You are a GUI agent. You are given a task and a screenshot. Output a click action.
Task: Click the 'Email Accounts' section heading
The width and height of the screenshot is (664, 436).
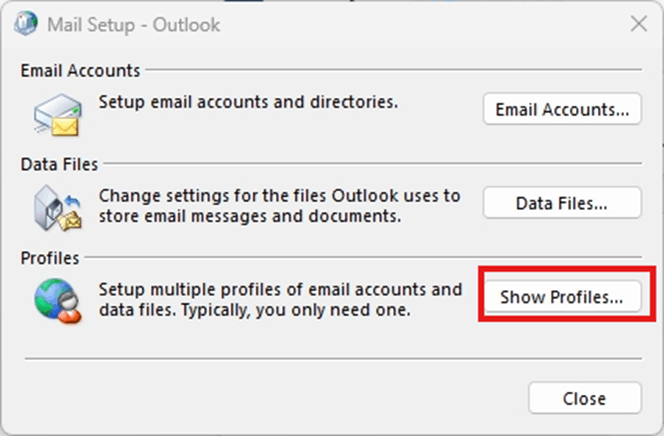pyautogui.click(x=80, y=71)
